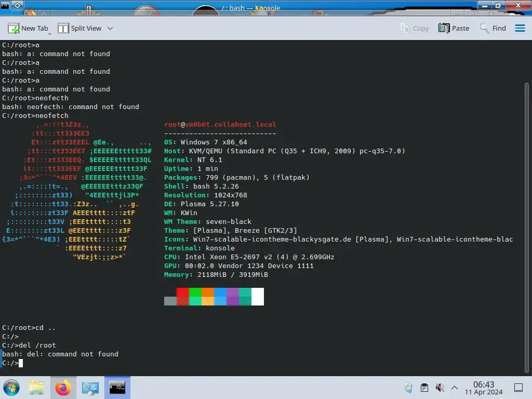Click the 'Memory: 2118MiB / 3919MiB' line
The width and height of the screenshot is (532, 399).
[x=216, y=274]
